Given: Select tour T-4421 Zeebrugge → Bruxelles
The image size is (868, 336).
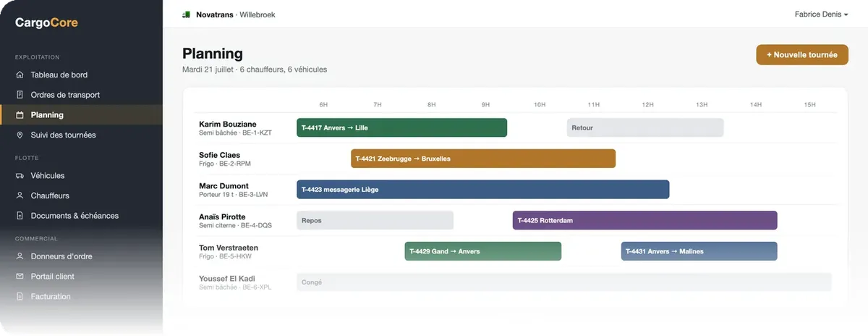Looking at the screenshot, I should [483, 159].
